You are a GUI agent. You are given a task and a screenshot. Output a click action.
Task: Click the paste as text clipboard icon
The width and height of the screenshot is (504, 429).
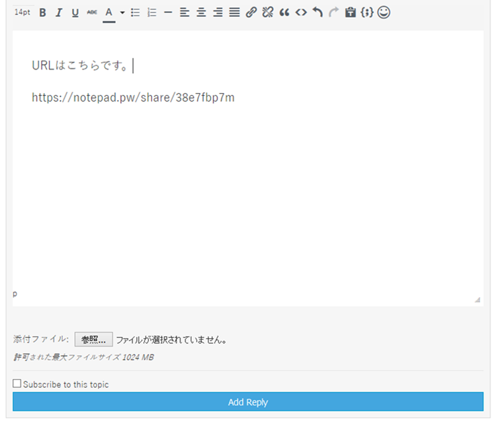click(x=350, y=13)
